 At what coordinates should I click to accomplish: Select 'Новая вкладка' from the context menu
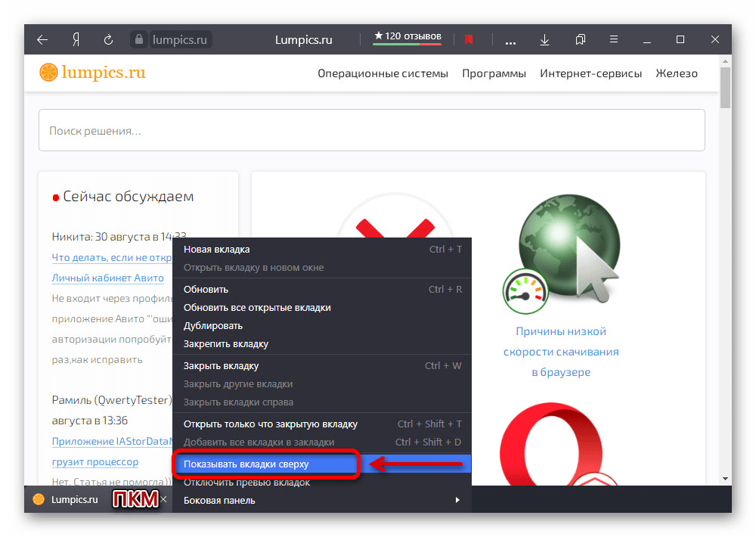[216, 249]
